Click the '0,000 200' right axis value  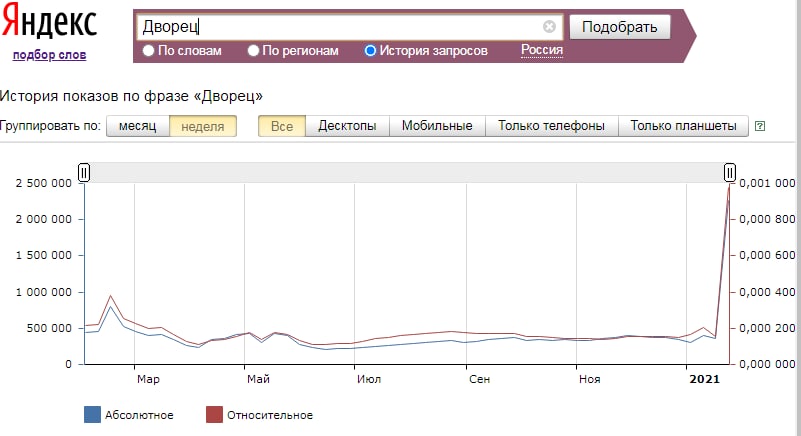coord(767,328)
